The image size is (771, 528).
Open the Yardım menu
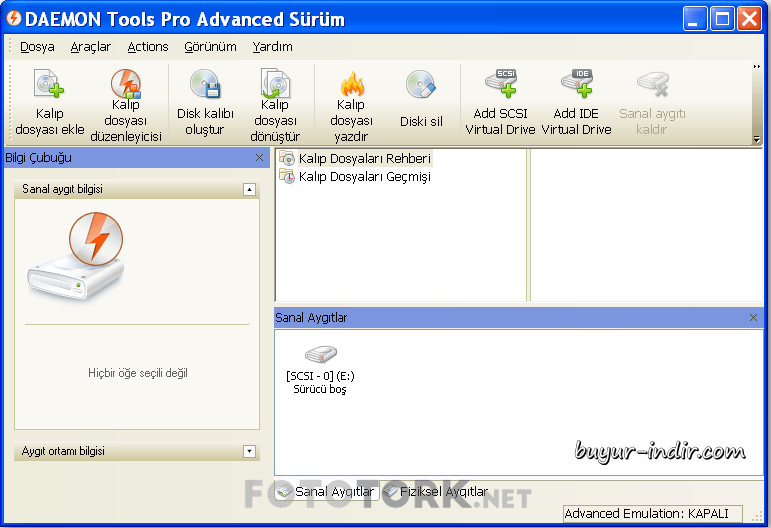pyautogui.click(x=272, y=47)
